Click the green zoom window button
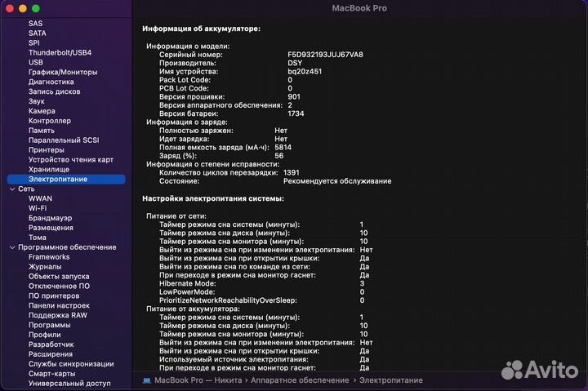 (36, 8)
